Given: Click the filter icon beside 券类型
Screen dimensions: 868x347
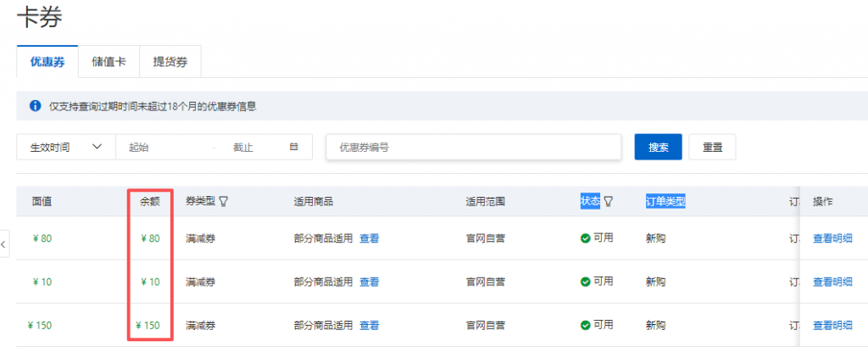Looking at the screenshot, I should (x=224, y=202).
